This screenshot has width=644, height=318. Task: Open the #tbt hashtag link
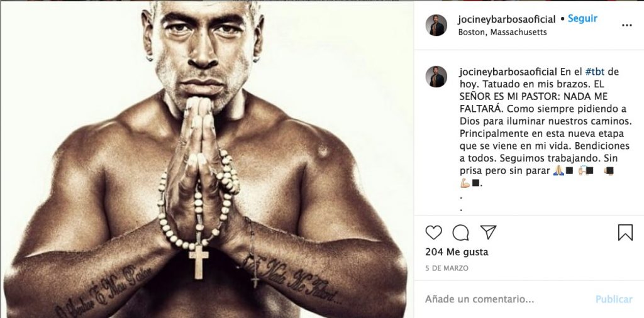click(594, 72)
